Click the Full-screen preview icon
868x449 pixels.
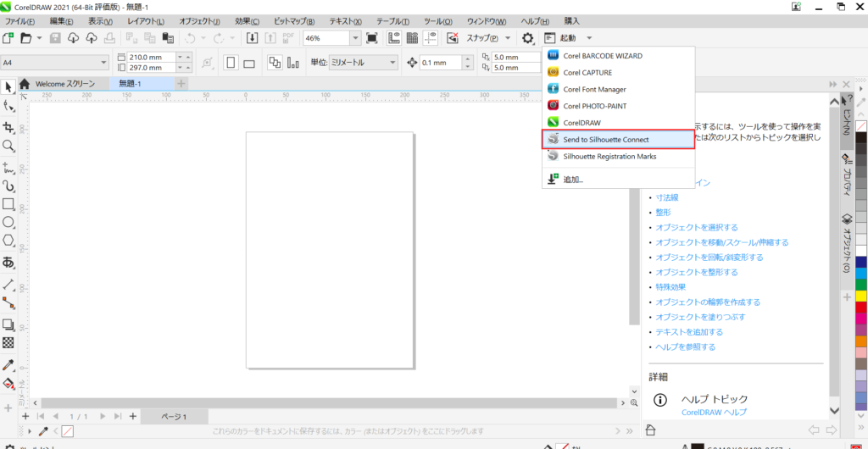(371, 37)
